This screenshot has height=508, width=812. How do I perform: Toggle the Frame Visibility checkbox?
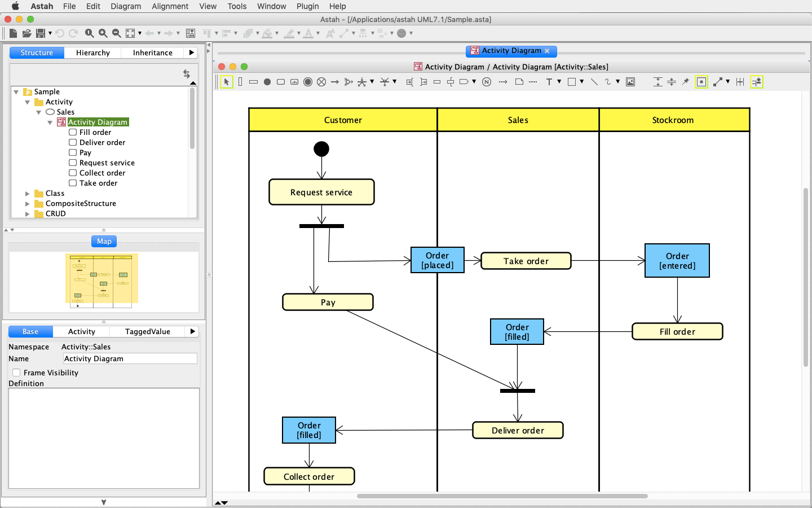click(16, 373)
